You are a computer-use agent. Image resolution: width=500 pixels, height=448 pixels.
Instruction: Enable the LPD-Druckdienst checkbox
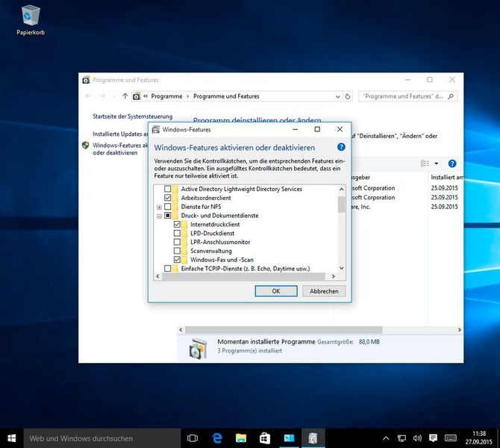click(177, 233)
